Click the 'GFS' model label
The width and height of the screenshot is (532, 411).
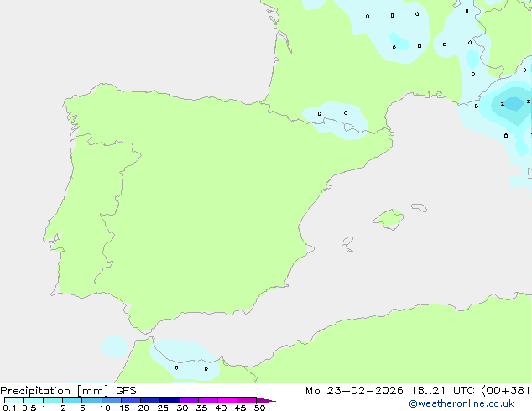(126, 391)
